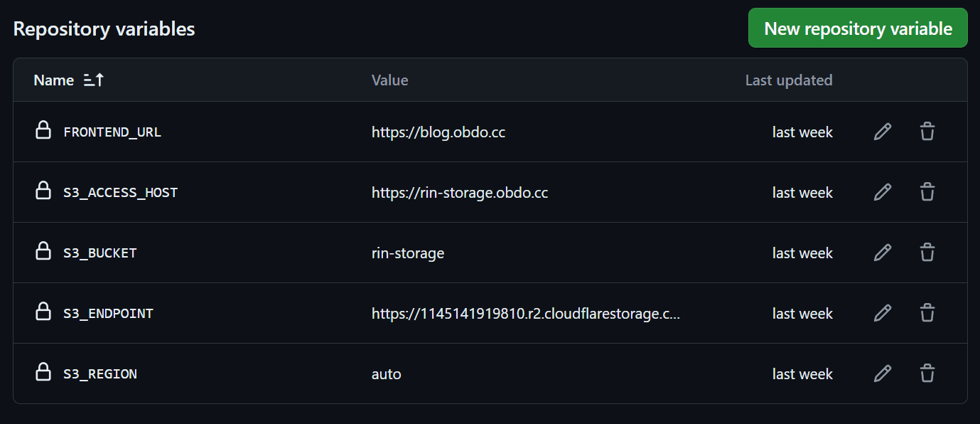Edit the S3_ENDPOINT variable

point(882,313)
